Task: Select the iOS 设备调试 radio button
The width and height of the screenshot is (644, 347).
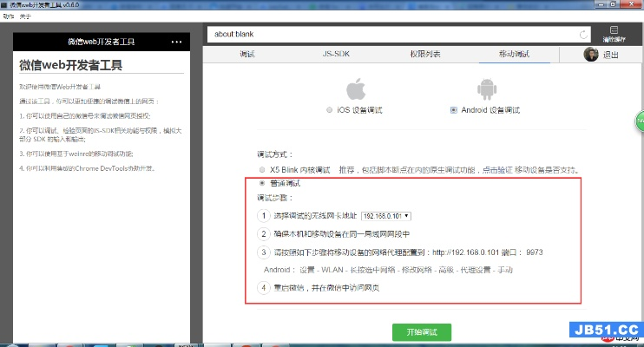Action: tap(329, 111)
